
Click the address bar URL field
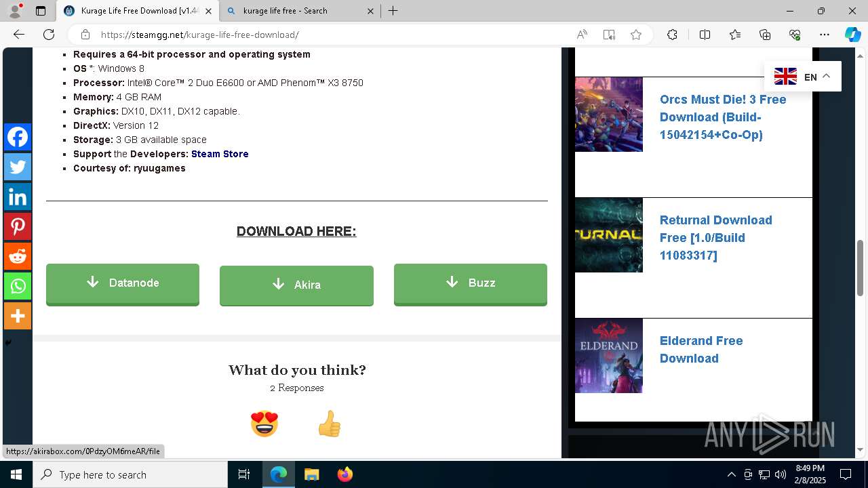332,35
